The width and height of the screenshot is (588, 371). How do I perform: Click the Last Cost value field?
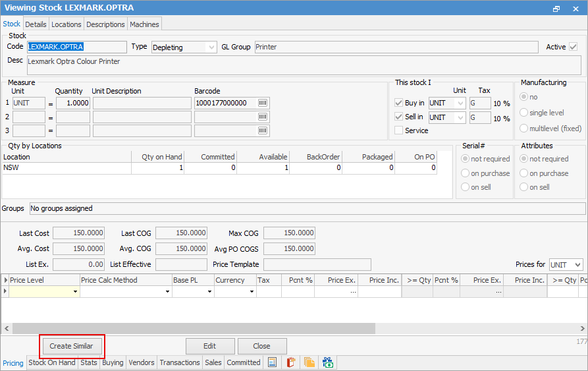(78, 233)
